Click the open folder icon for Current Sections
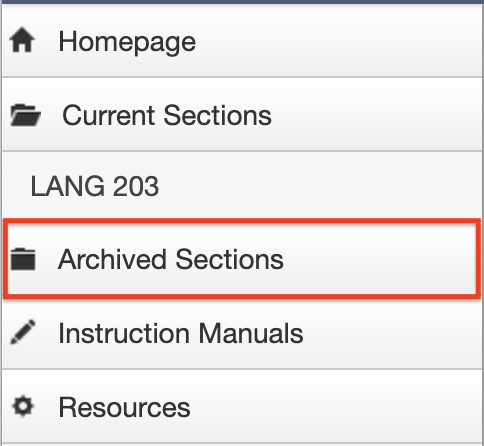Viewport: 484px width, 446px height. (x=25, y=115)
